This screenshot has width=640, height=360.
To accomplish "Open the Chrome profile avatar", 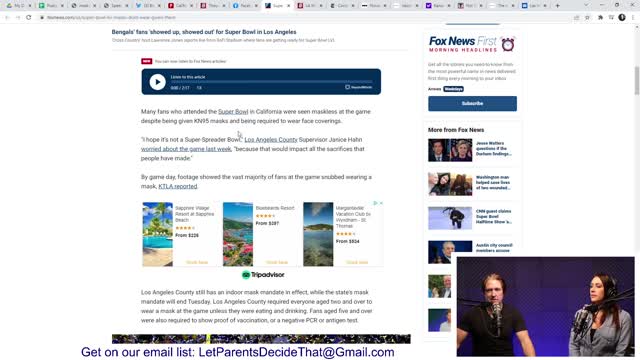I will click(x=622, y=18).
